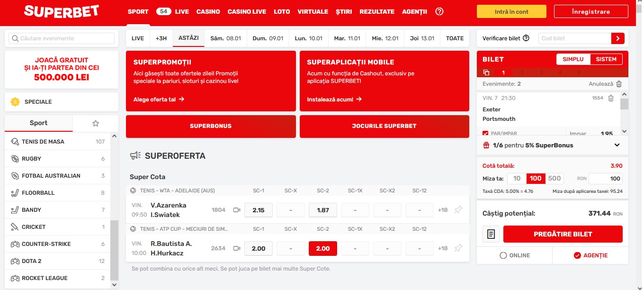Click the Superoferta megaphone icon
The image size is (644, 290).
135,155
